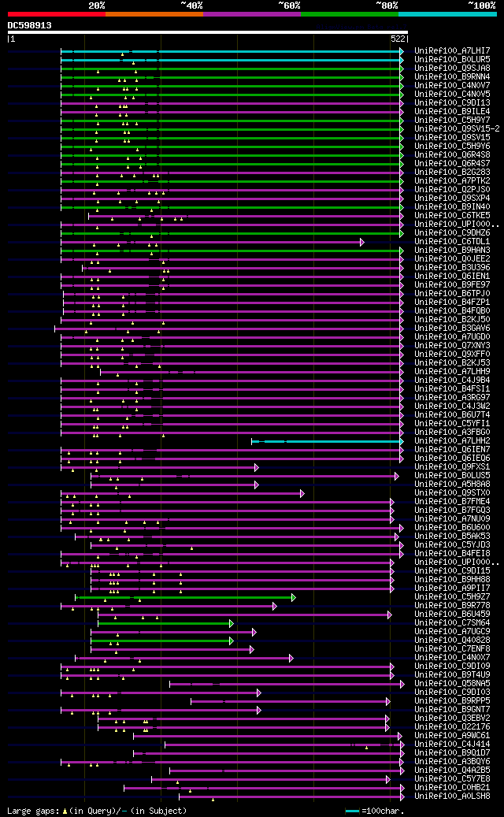The image size is (504, 817).
Task: Click the UniRef100_Q58NA5 label
Action: pos(452,684)
